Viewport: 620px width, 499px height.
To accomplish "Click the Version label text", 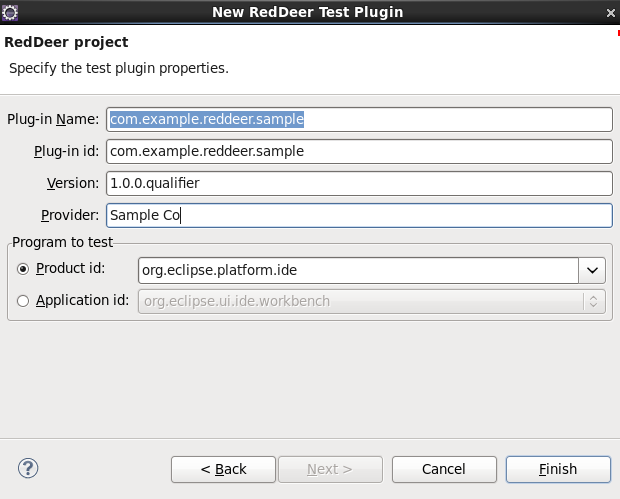I will pyautogui.click(x=73, y=183).
